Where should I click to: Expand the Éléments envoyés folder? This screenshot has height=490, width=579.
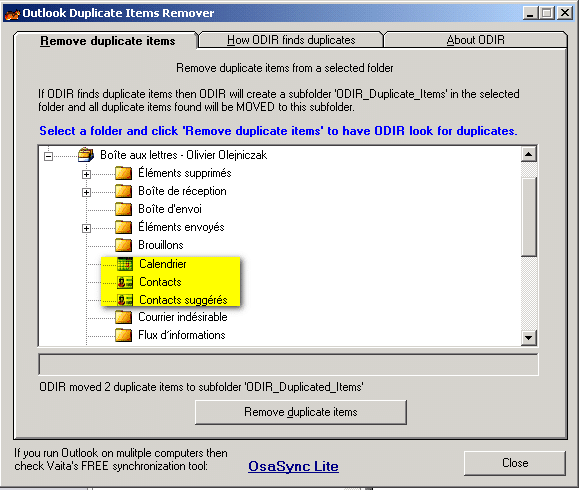[x=86, y=229]
